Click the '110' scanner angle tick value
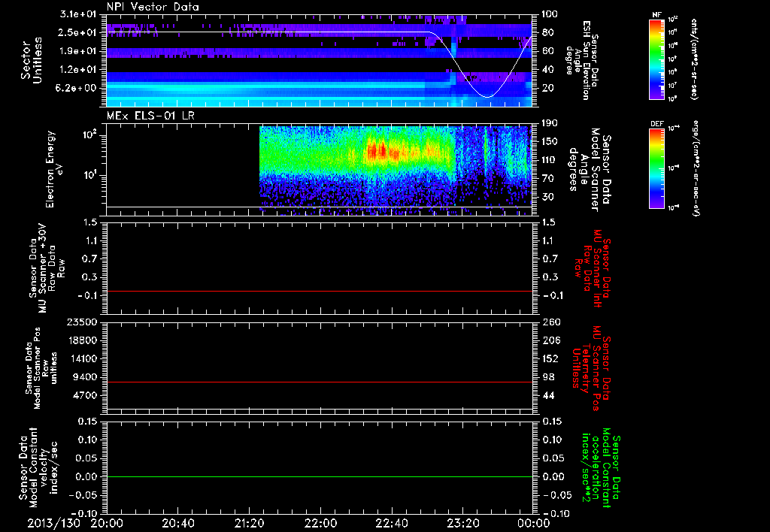Viewport: 770px width, 532px height. 550,160
